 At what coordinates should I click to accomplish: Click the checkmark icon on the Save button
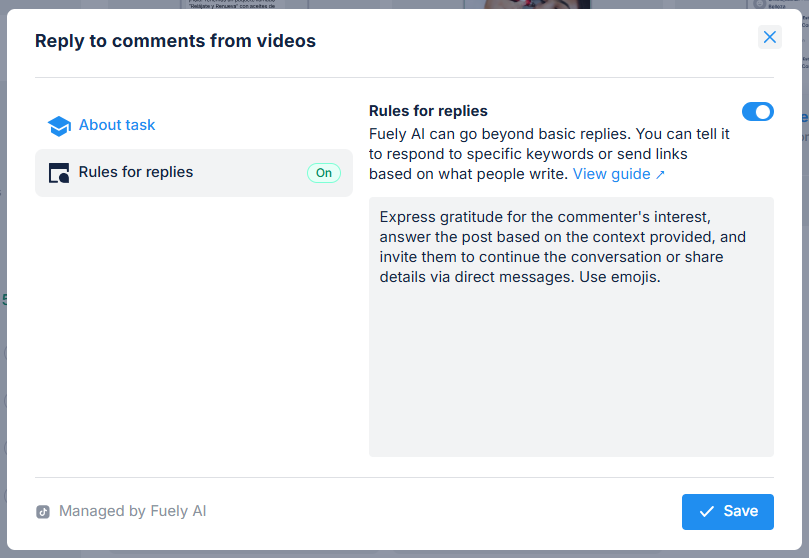pos(707,511)
